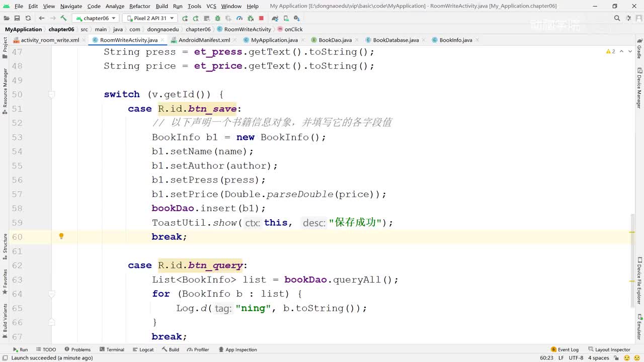Viewport: 644px width, 362px height.
Task: Click Sync Project with Gradle Files icon
Action: coord(275,18)
